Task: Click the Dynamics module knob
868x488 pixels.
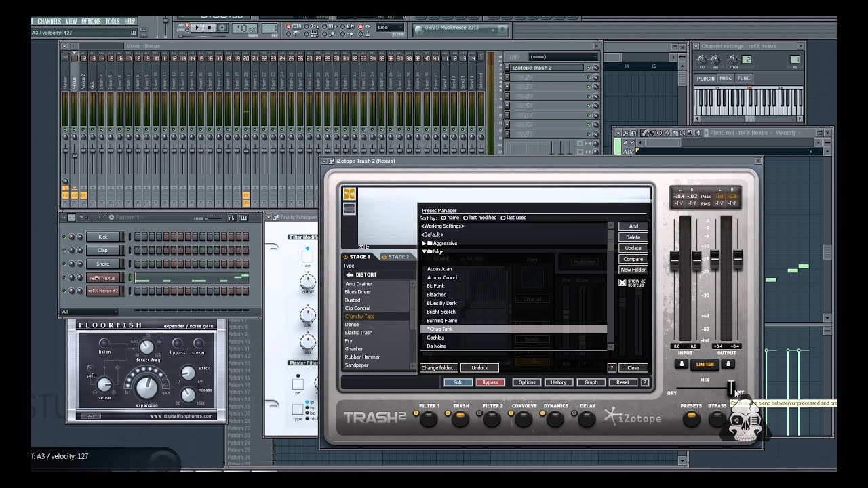Action: [x=555, y=420]
